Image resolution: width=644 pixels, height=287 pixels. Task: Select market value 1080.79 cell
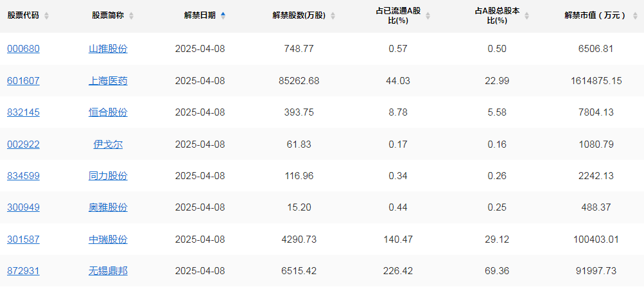pos(596,144)
